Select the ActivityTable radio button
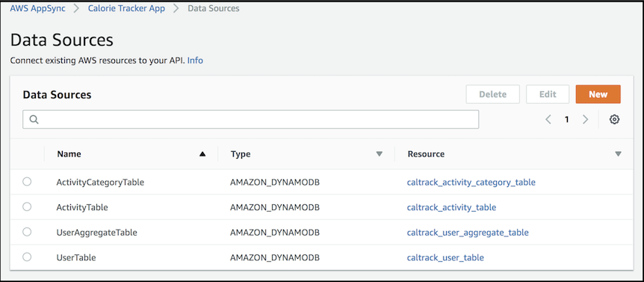 pos(27,206)
